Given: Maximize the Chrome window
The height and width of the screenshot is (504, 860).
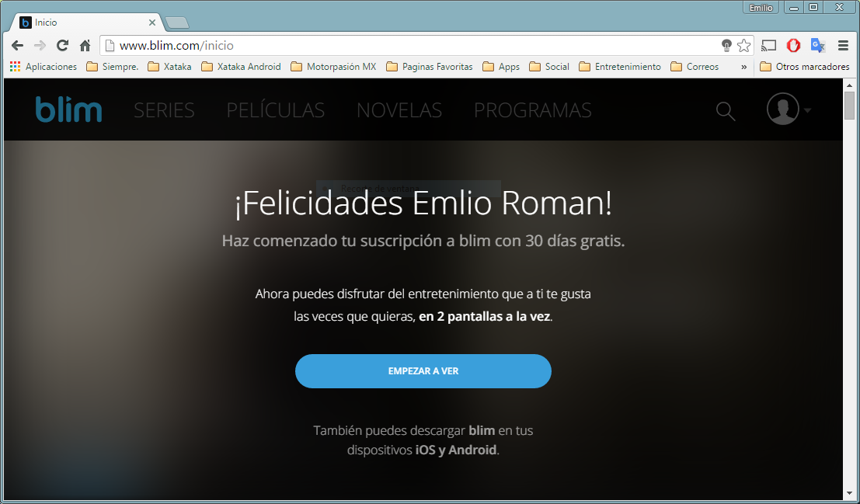Looking at the screenshot, I should (813, 8).
